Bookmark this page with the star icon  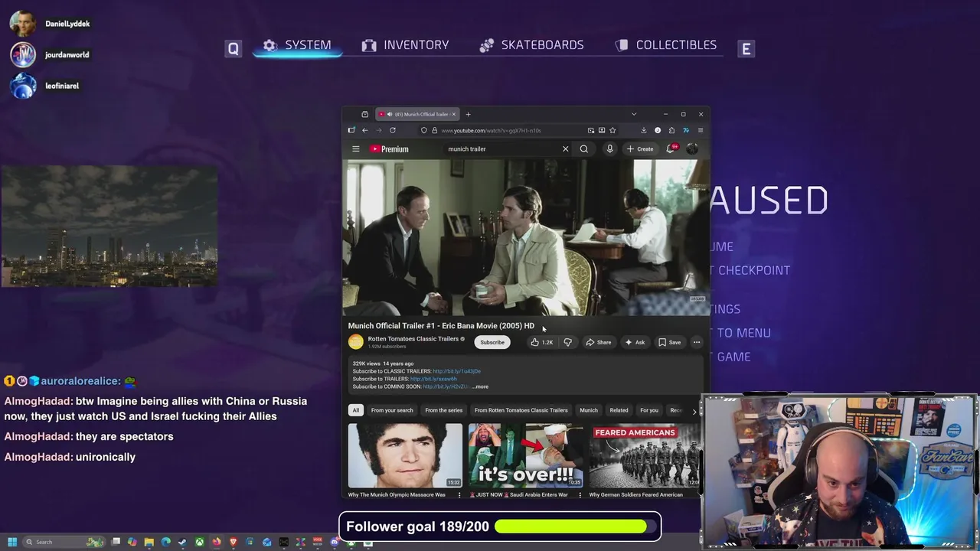point(612,130)
